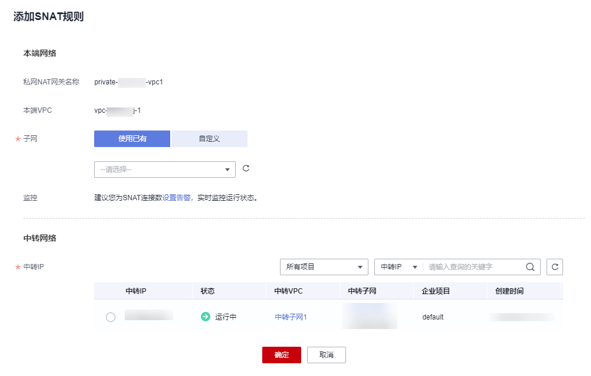
Task: Click the 中转IP column header
Action: (x=136, y=291)
